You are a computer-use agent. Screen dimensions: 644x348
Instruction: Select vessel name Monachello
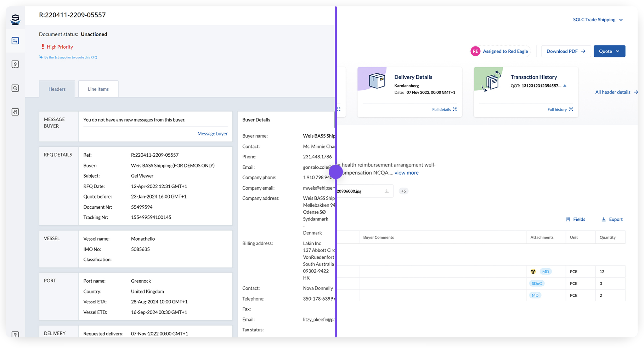pos(143,239)
